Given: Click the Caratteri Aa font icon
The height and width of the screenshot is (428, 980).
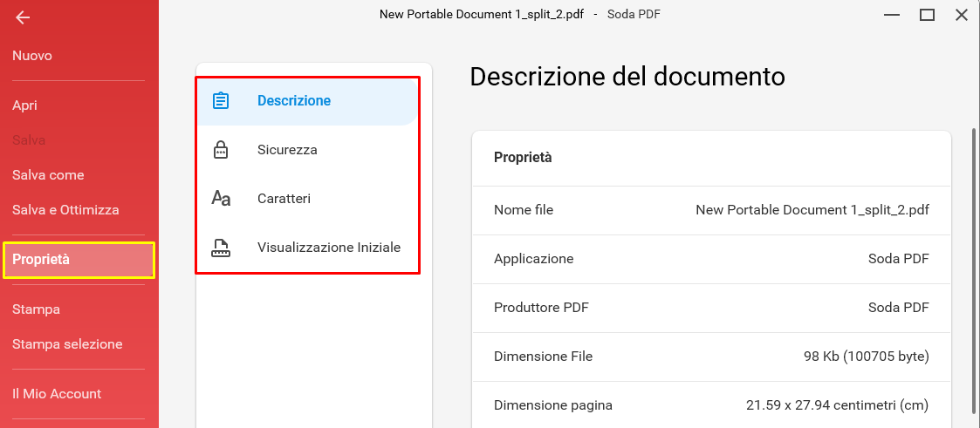Looking at the screenshot, I should pyautogui.click(x=221, y=199).
